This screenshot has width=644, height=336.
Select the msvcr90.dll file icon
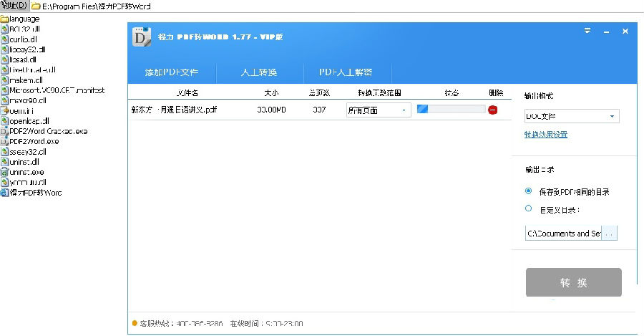[x=4, y=100]
